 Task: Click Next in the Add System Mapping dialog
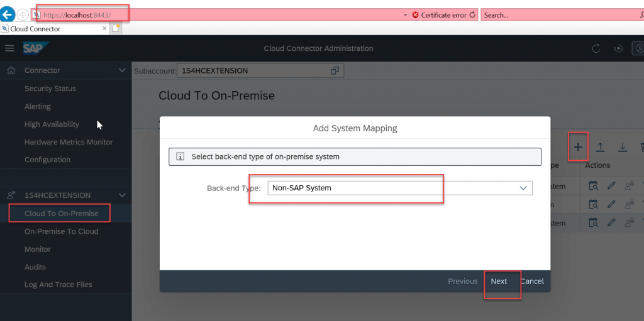pos(499,281)
